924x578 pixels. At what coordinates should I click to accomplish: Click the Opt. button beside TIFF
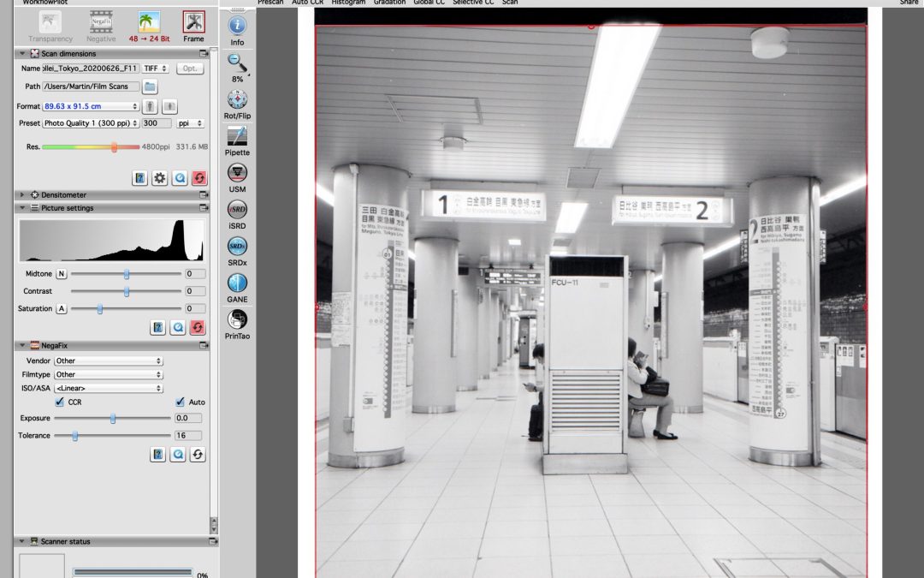click(189, 69)
